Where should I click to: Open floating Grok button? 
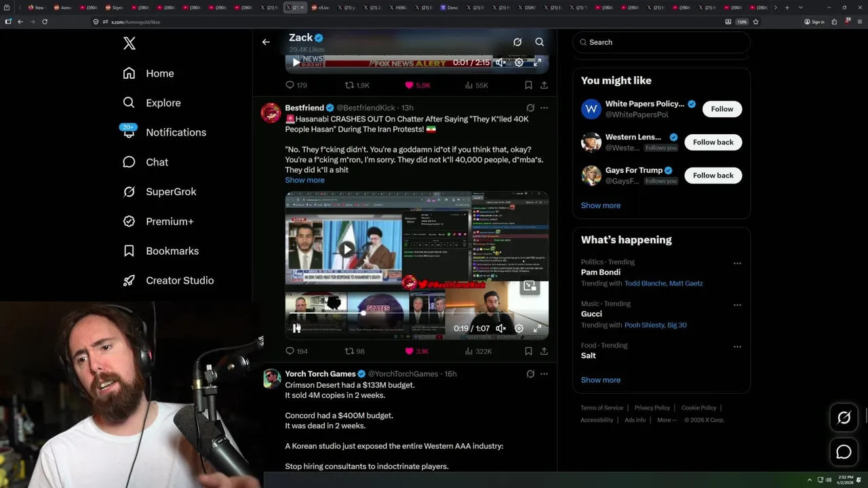click(844, 418)
